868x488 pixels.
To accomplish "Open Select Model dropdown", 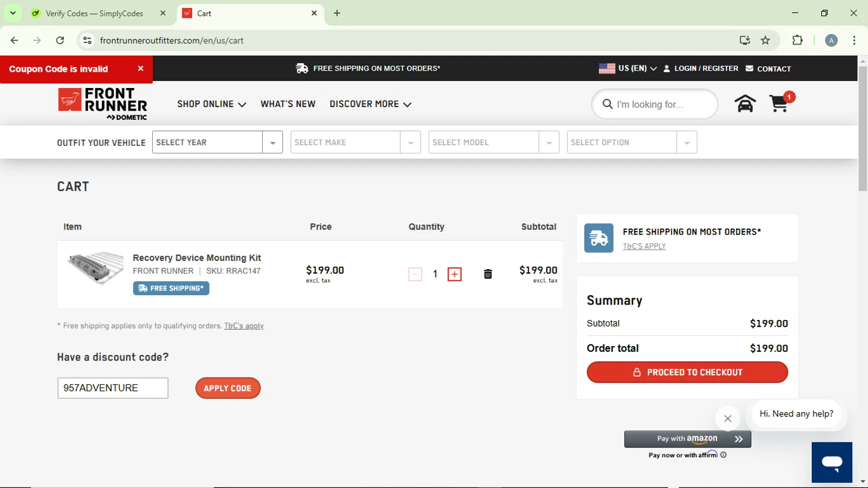I will click(x=494, y=142).
